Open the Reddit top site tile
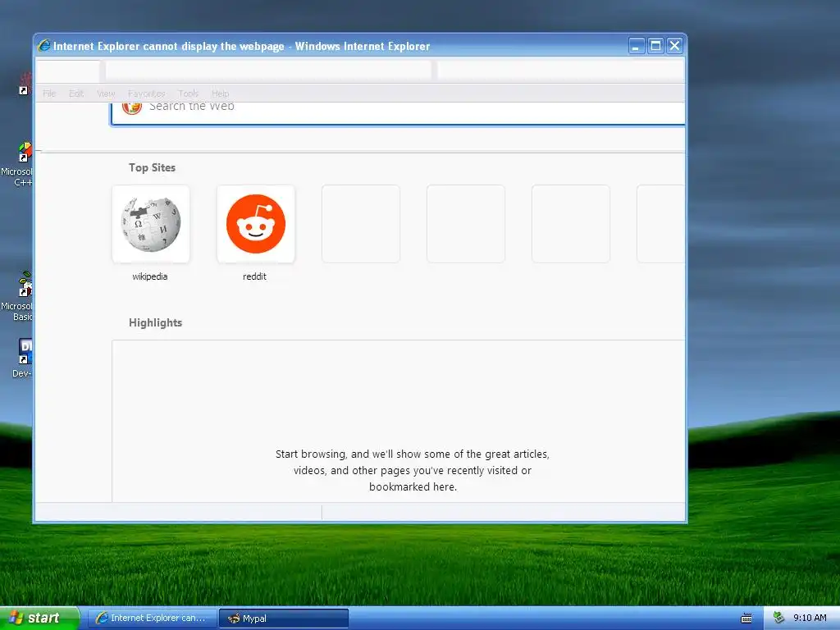Viewport: 840px width, 630px height. 256,224
